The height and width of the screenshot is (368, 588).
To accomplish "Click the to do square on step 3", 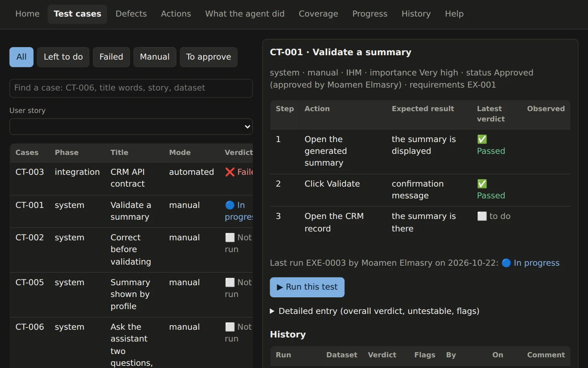I will pos(482,216).
